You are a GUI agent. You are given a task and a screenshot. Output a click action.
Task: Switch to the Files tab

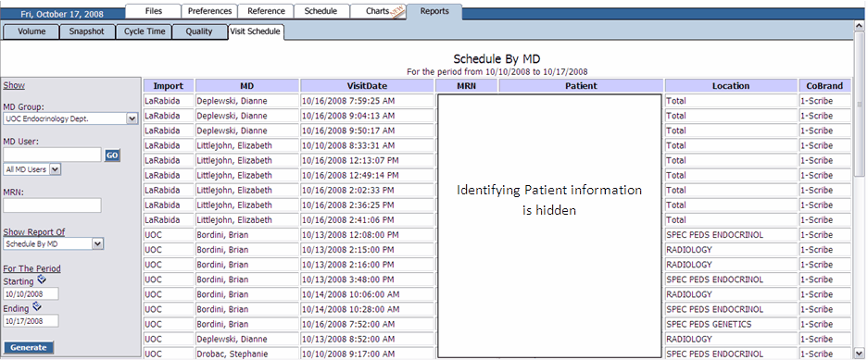click(x=154, y=11)
